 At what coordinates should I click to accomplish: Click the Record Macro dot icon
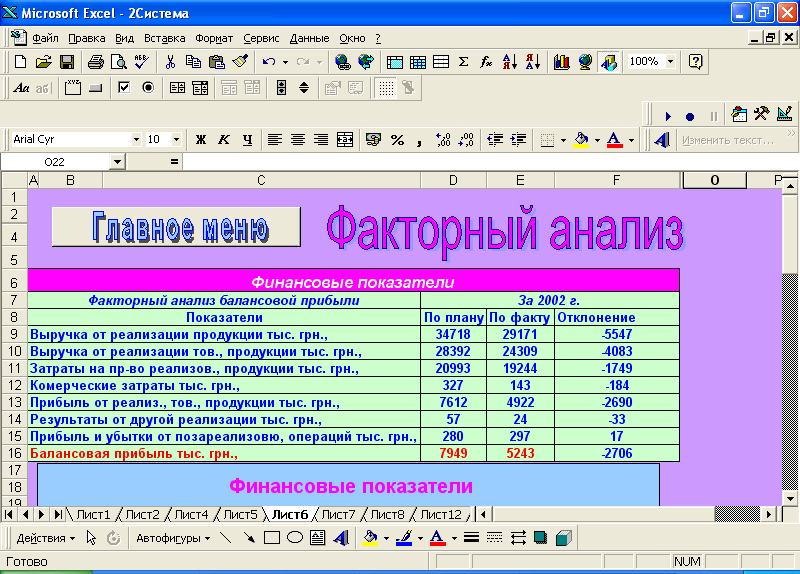tap(690, 116)
